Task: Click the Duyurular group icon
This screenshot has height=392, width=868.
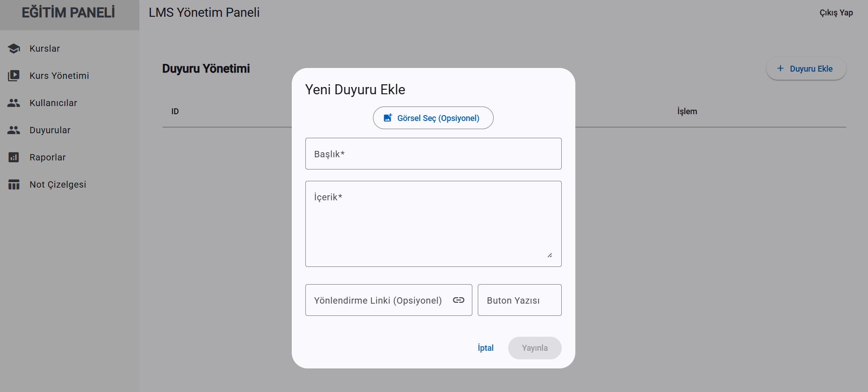Action: [14, 130]
